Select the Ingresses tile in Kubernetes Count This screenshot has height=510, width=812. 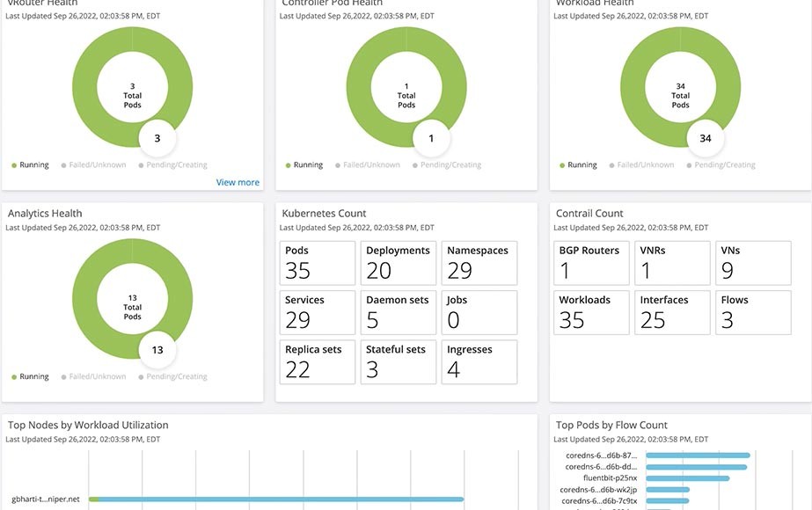pyautogui.click(x=479, y=361)
